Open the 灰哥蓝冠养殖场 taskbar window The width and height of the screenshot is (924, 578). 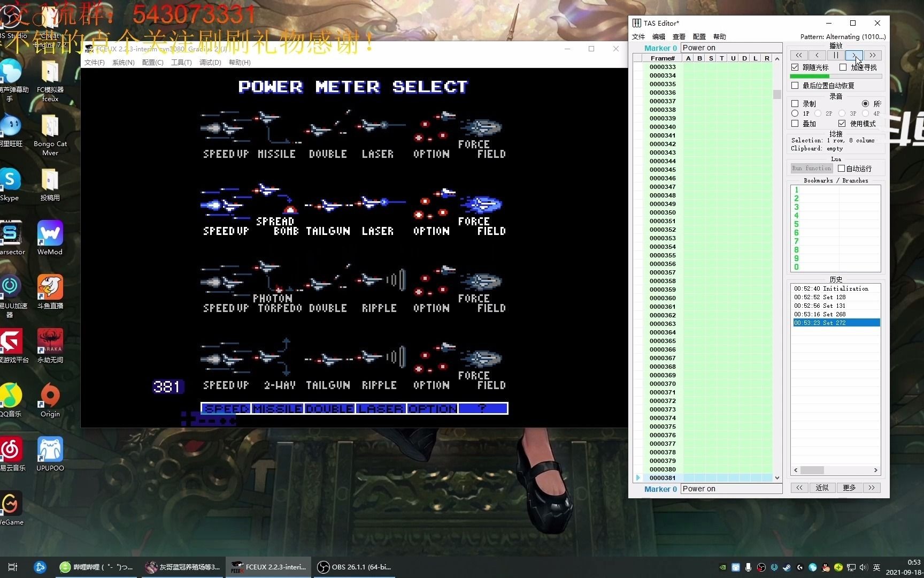pyautogui.click(x=183, y=567)
